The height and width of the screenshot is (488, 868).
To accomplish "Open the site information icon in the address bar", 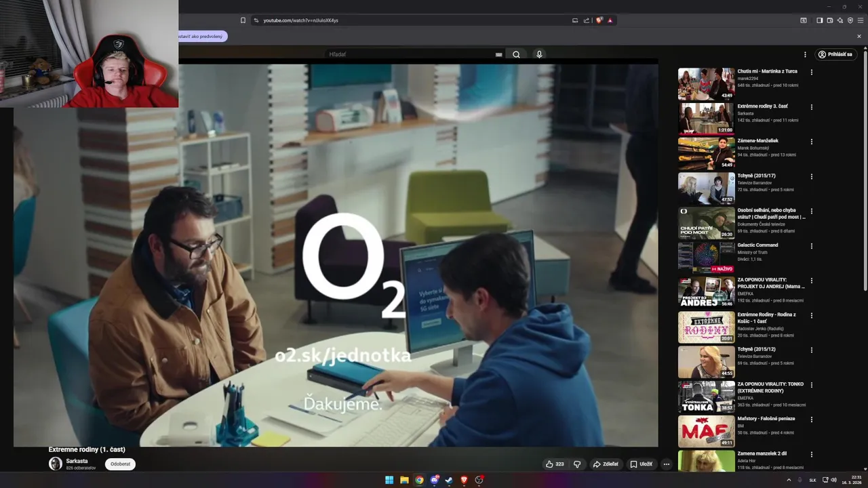I will 256,20.
